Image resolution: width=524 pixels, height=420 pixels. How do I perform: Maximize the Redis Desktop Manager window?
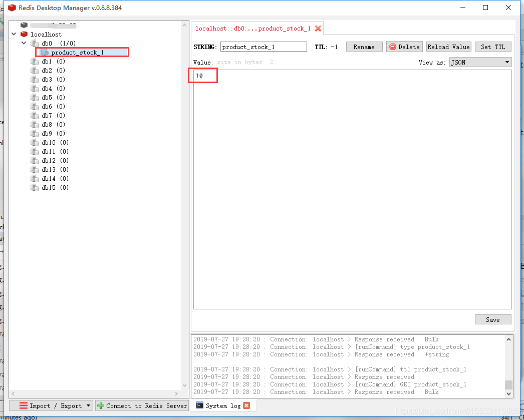pyautogui.click(x=485, y=8)
